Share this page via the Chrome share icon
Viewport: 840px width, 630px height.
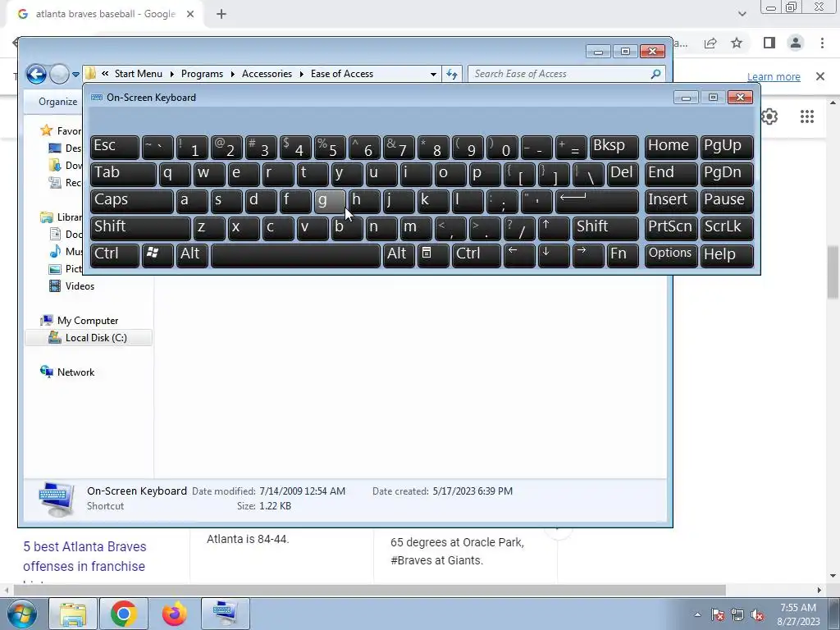click(710, 43)
